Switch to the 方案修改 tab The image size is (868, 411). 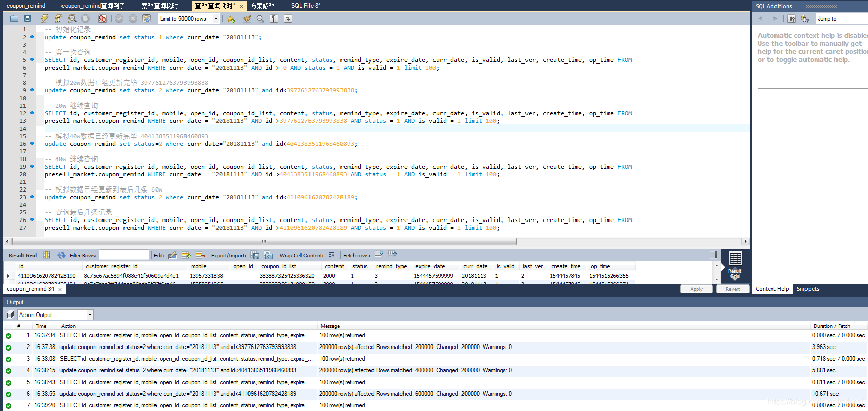pos(262,6)
